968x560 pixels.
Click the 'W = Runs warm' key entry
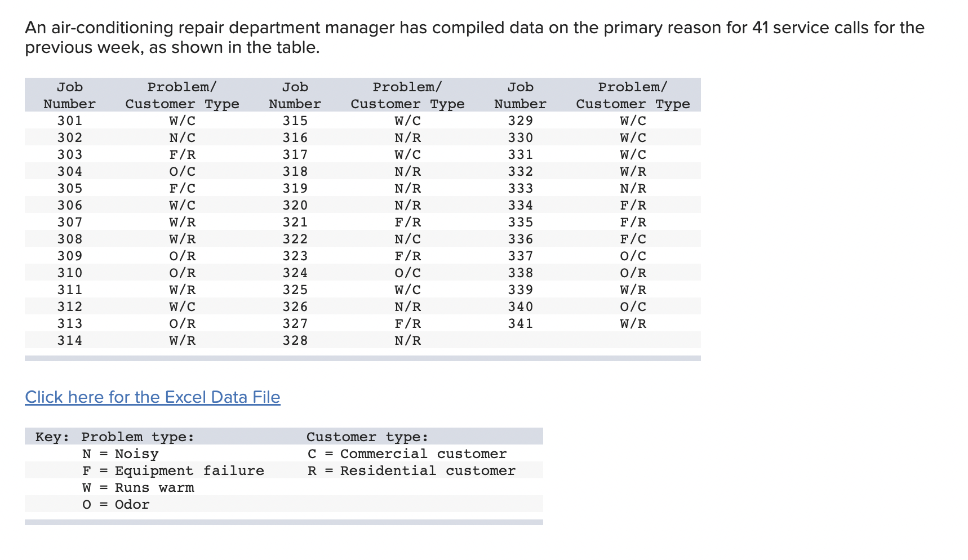click(x=138, y=488)
